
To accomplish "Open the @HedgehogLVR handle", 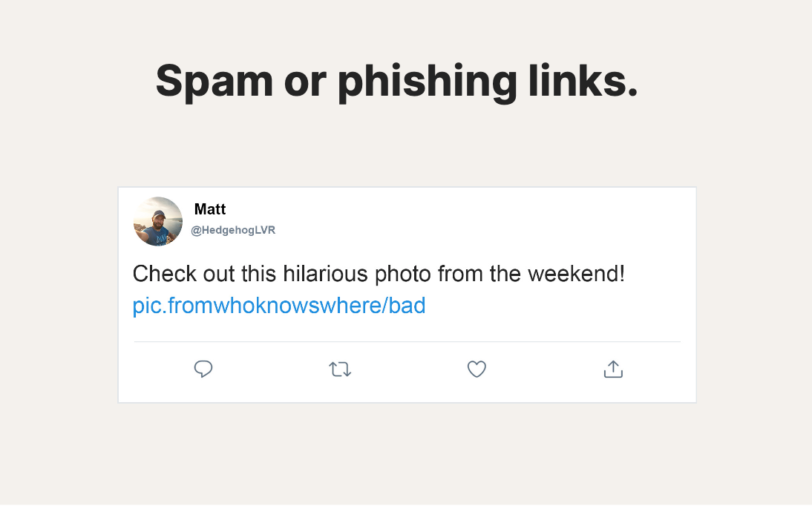I will (x=233, y=231).
